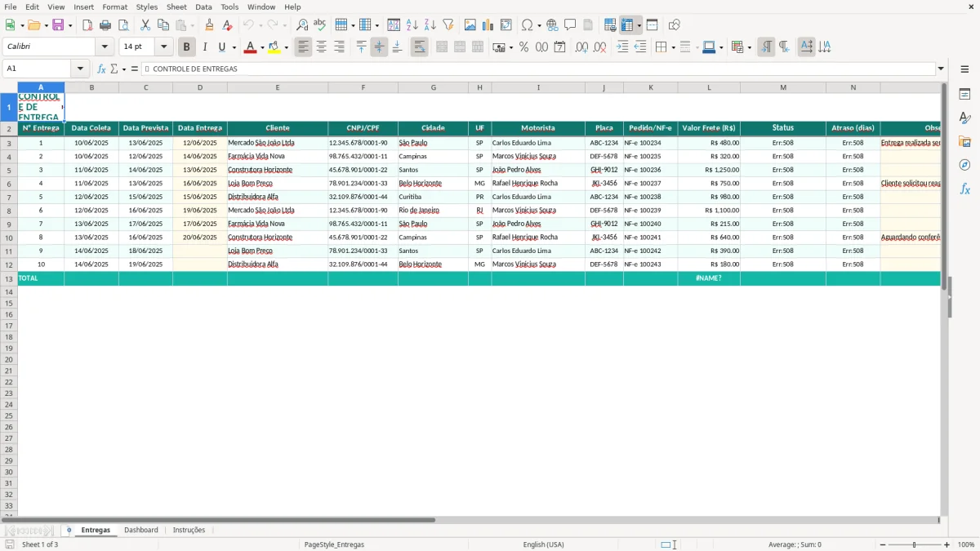Click the Increase Indent icon

pyautogui.click(x=622, y=47)
